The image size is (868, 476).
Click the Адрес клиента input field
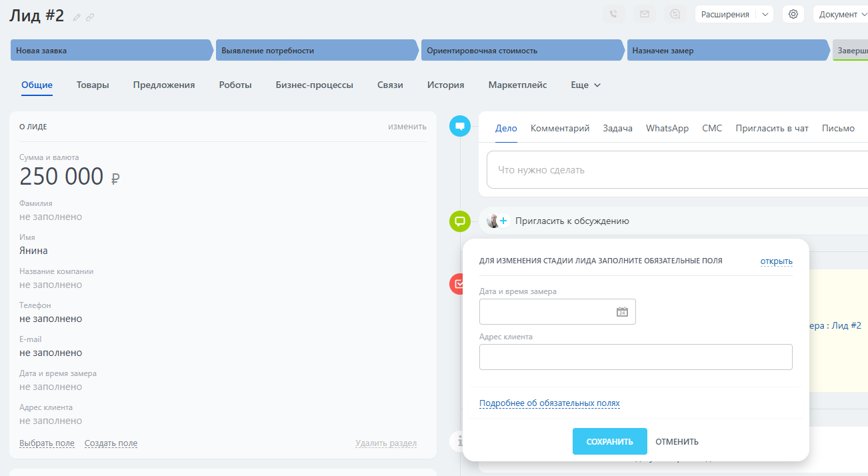(x=636, y=357)
